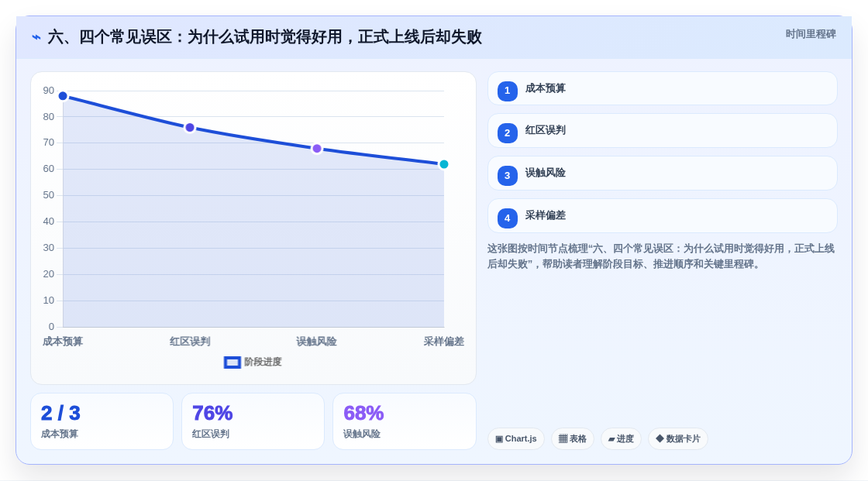Click the 68% 误触风险 stat card

click(404, 421)
